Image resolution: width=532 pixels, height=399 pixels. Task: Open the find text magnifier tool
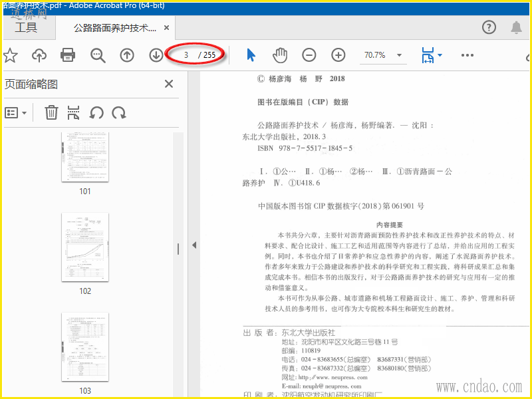click(x=98, y=55)
